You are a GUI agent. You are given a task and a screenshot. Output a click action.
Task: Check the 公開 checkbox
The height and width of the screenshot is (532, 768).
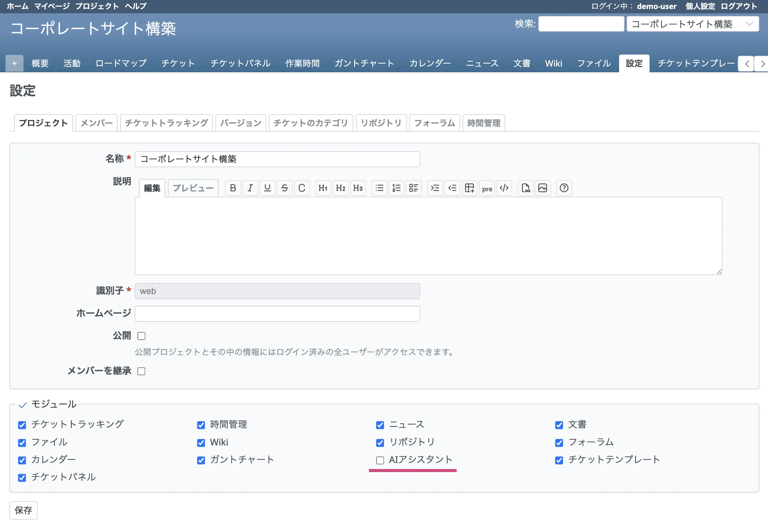(141, 336)
